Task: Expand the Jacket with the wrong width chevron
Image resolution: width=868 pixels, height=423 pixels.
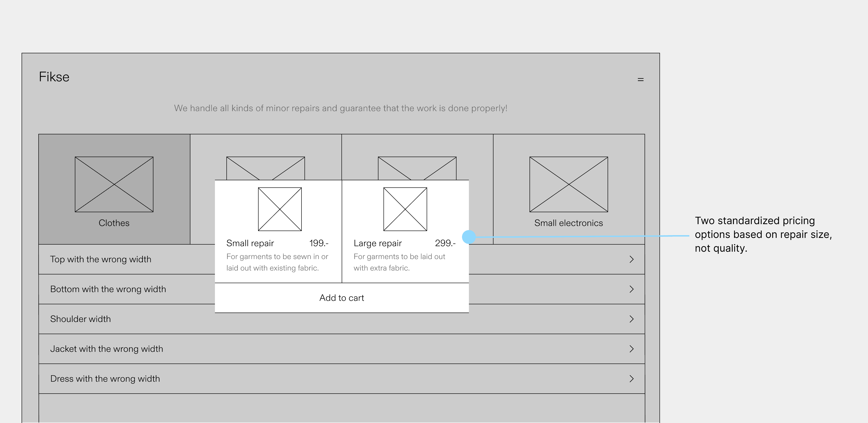Action: click(631, 349)
